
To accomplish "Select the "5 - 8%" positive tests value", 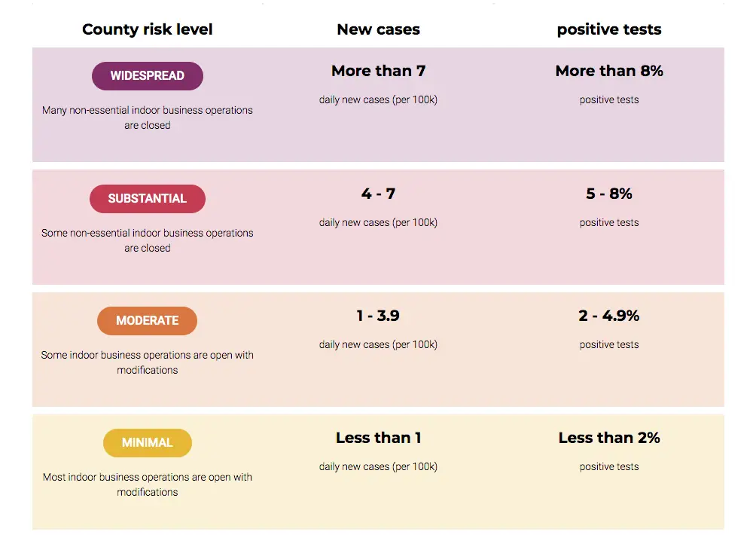I will pos(609,194).
